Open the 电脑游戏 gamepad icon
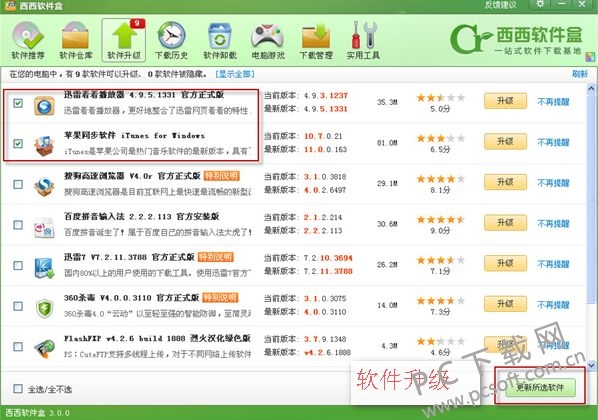598x420 pixels. pyautogui.click(x=268, y=40)
